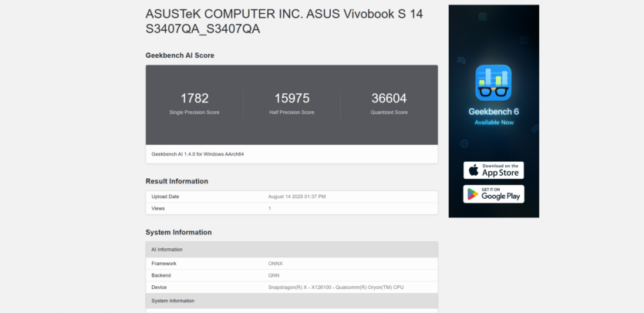Click the AI Information table header
Image resolution: width=644 pixels, height=313 pixels.
292,249
